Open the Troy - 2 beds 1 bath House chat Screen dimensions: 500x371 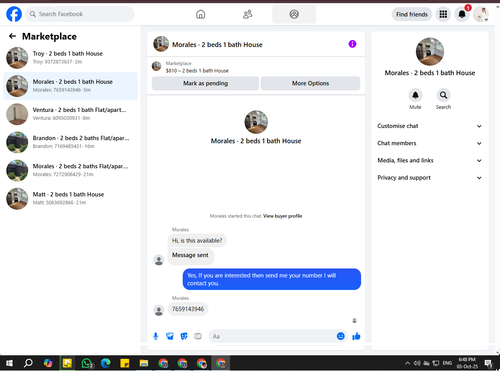coord(70,57)
